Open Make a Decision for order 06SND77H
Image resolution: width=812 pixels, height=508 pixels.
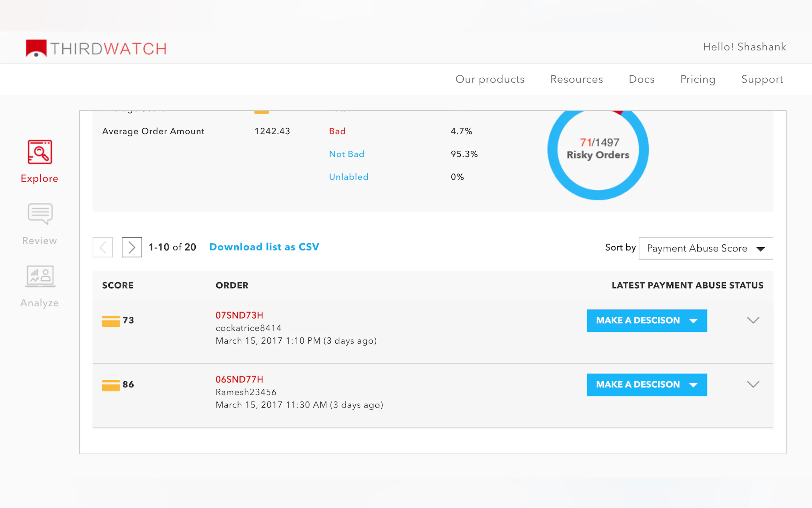(646, 385)
